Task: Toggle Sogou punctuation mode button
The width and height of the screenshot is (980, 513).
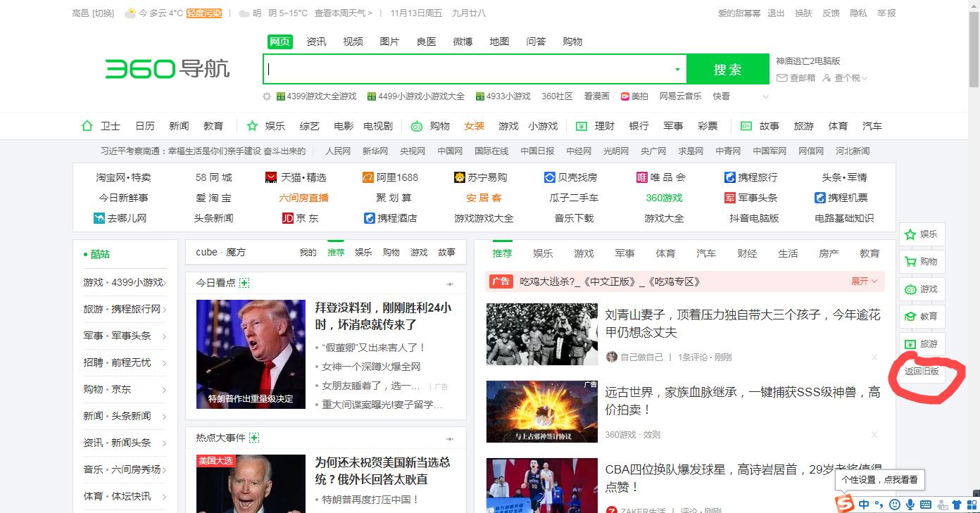Action: point(879,505)
